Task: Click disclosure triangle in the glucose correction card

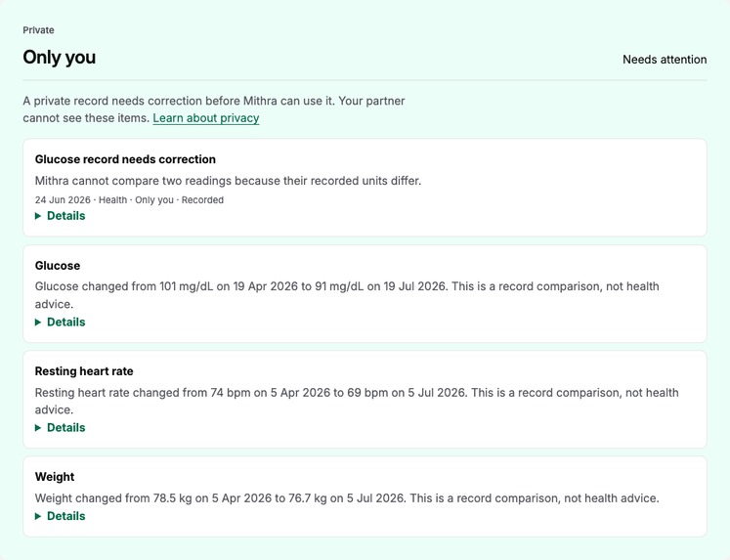Action: (38, 216)
